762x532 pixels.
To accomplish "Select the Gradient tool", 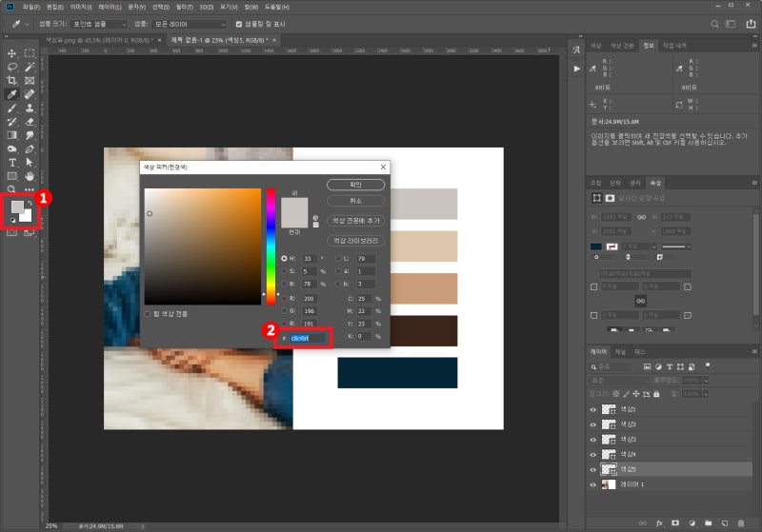I will click(x=12, y=135).
